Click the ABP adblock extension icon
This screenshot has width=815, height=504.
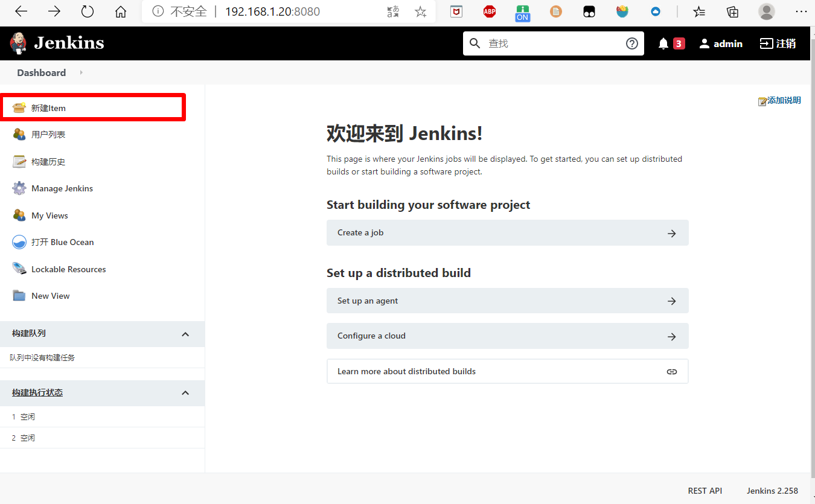pyautogui.click(x=490, y=11)
